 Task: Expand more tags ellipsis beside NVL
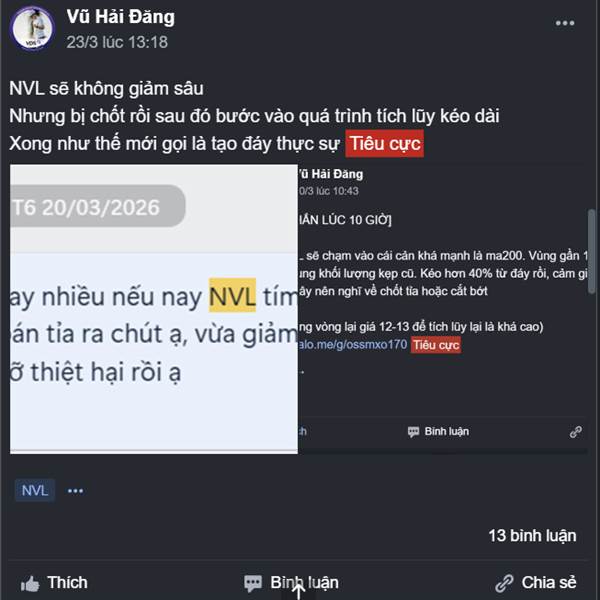pyautogui.click(x=75, y=491)
